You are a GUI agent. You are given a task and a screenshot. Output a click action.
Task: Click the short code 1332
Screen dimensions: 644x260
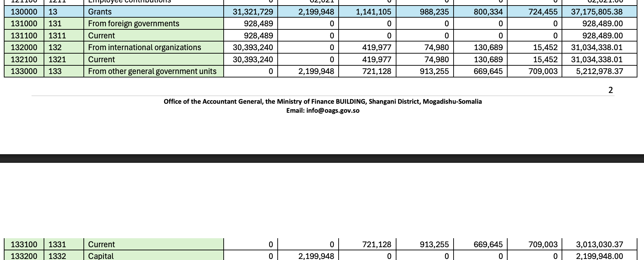57,256
